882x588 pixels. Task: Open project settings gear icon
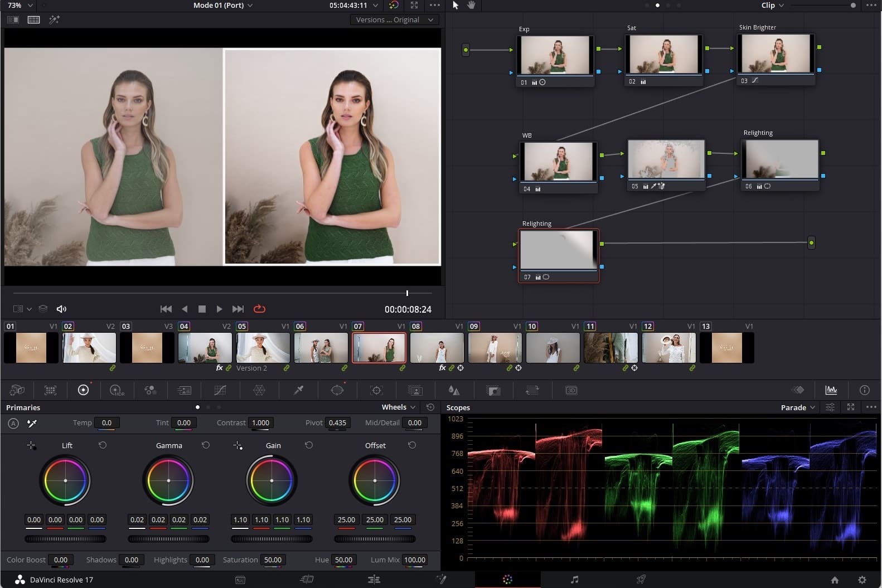tap(862, 580)
